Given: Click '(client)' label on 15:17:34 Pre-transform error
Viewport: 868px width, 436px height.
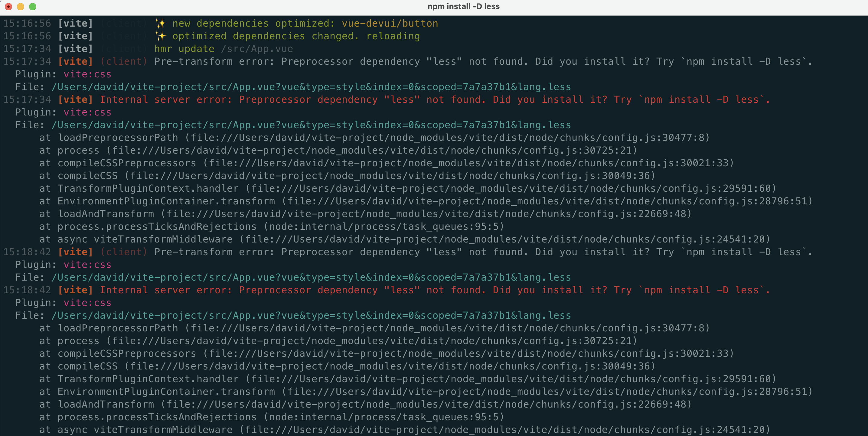Looking at the screenshot, I should point(124,61).
